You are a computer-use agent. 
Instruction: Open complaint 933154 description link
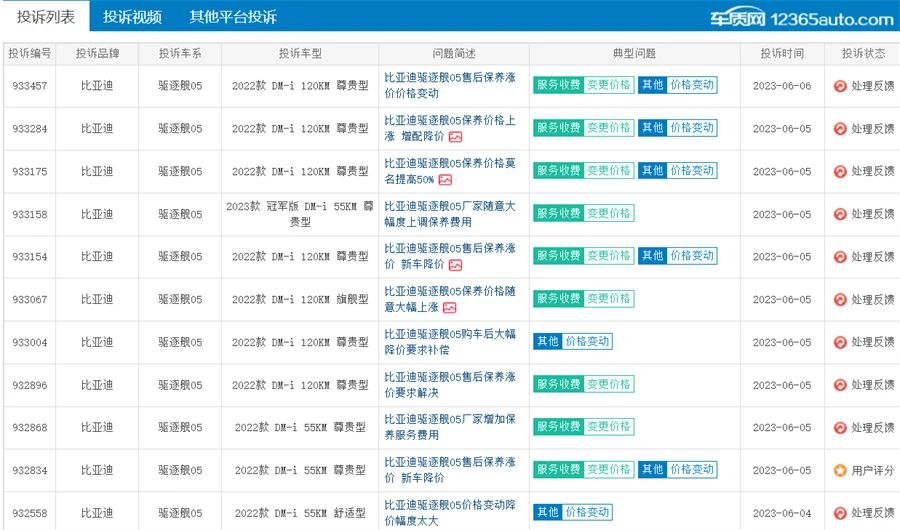tap(450, 256)
